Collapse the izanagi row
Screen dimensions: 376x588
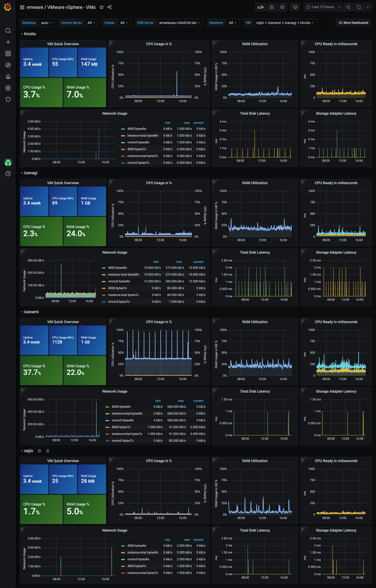[29, 173]
